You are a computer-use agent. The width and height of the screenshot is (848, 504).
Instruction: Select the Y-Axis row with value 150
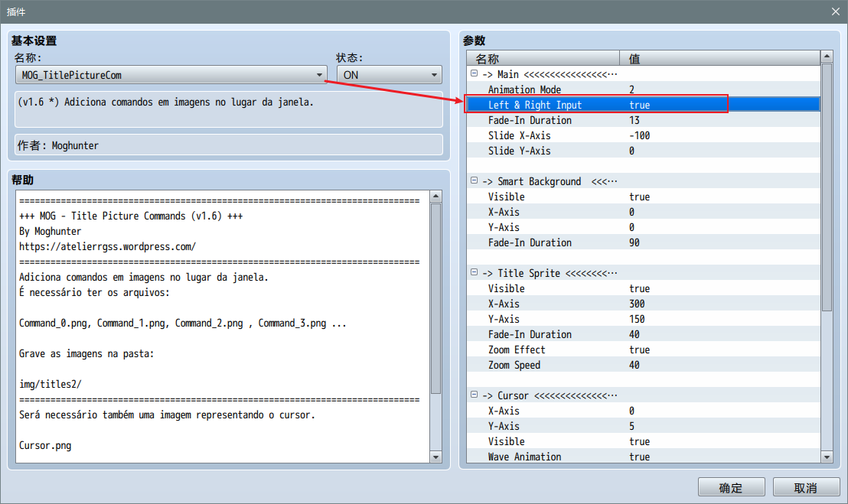click(644, 319)
